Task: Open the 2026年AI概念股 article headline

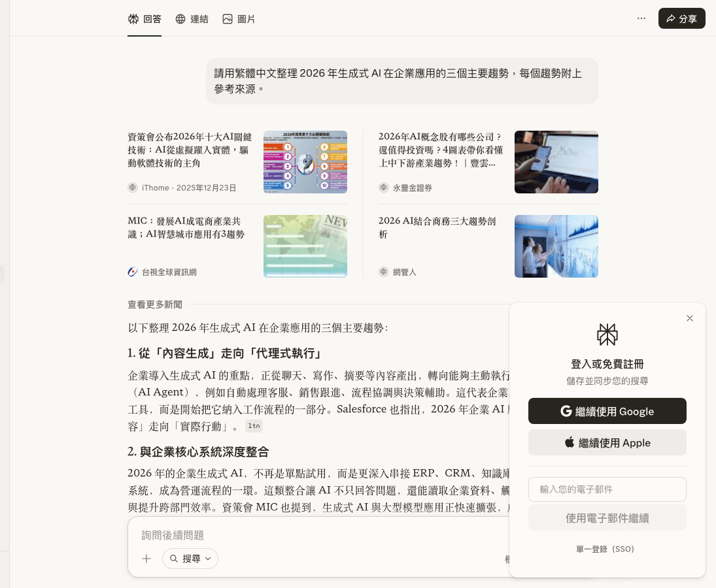Action: [441, 150]
